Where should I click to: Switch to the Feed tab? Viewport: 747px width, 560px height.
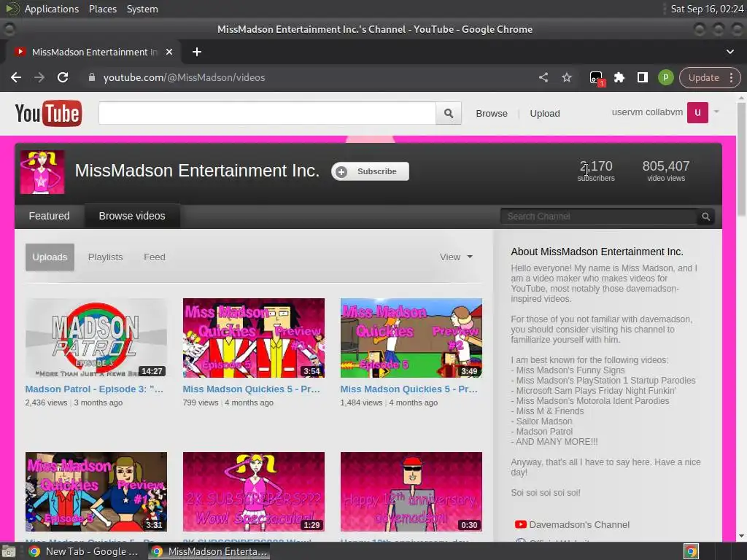(x=155, y=257)
